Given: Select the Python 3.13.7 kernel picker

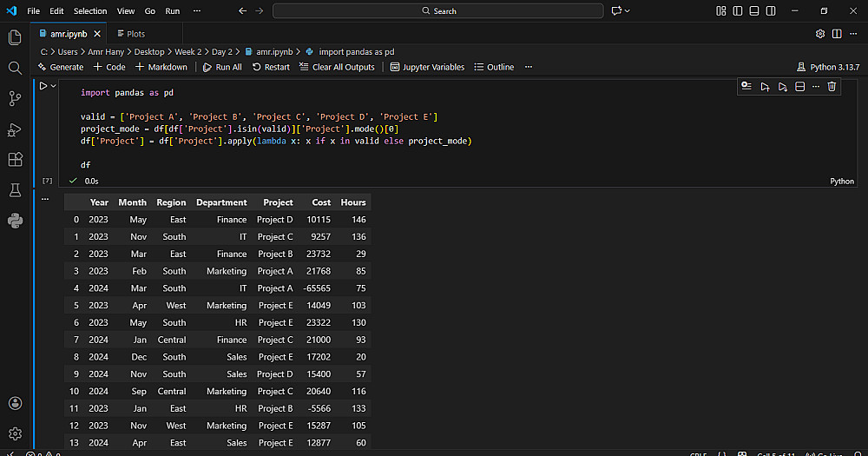Looking at the screenshot, I should [827, 67].
